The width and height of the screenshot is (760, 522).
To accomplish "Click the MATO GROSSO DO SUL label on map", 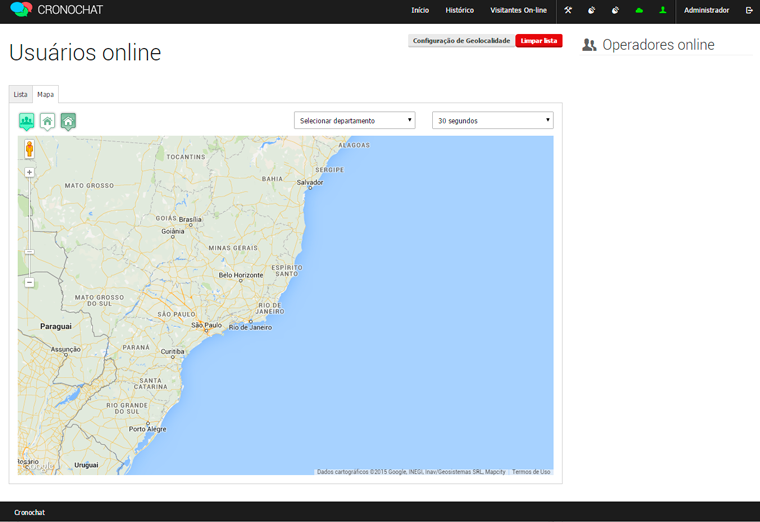I will click(99, 301).
